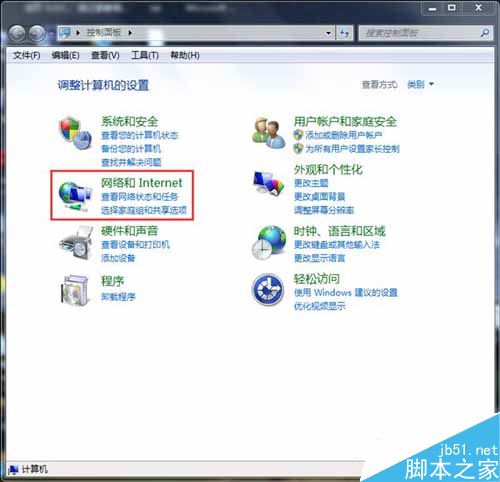
Task: Open the Programs icon
Action: pos(75,290)
